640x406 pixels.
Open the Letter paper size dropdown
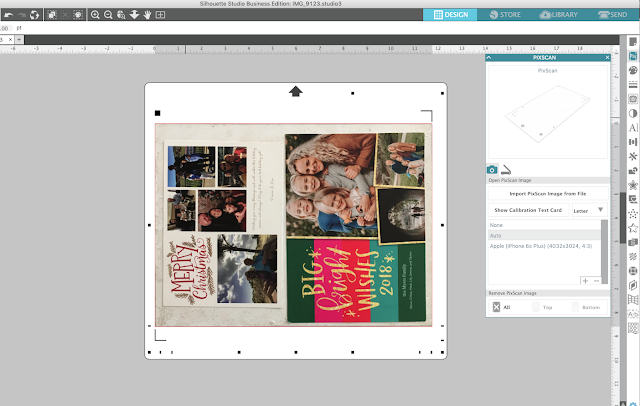[589, 210]
